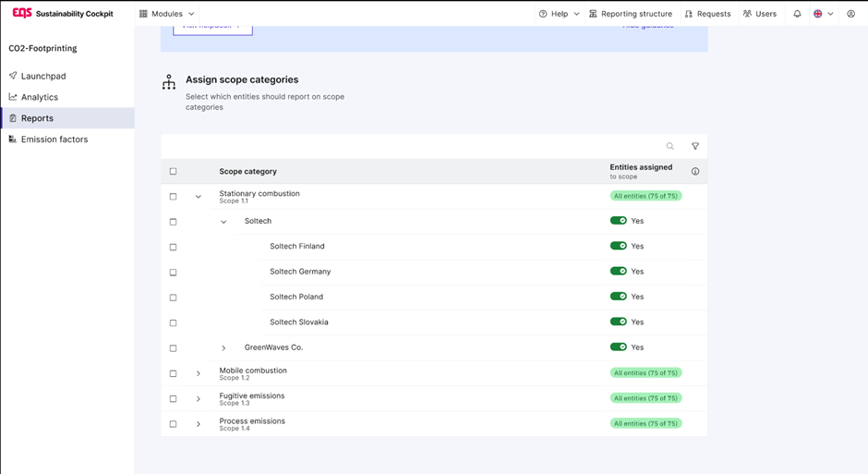The height and width of the screenshot is (474, 868).
Task: Collapse the Stationary combustion category
Action: tap(199, 197)
